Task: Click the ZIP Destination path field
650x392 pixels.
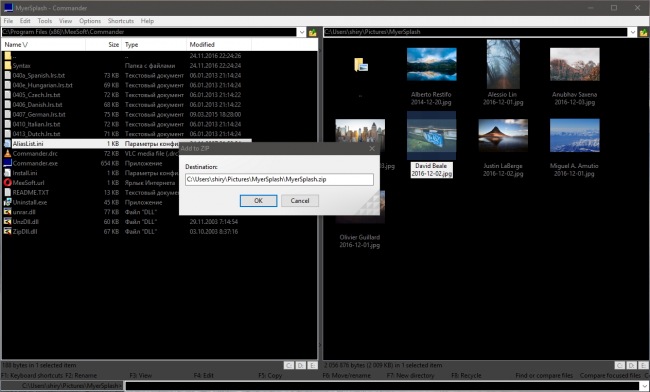Action: click(x=279, y=179)
